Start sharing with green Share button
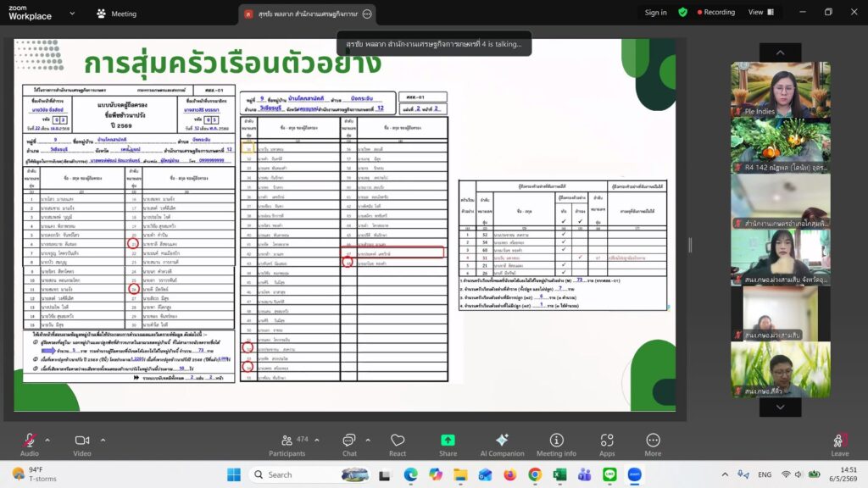Viewport: 868px width, 488px height. 448,445
